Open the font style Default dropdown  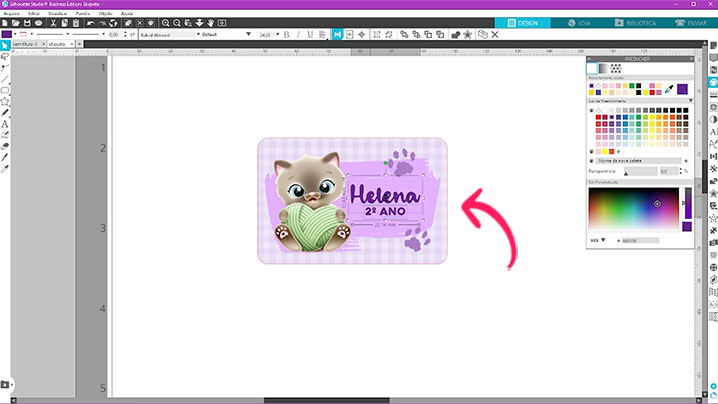point(225,34)
